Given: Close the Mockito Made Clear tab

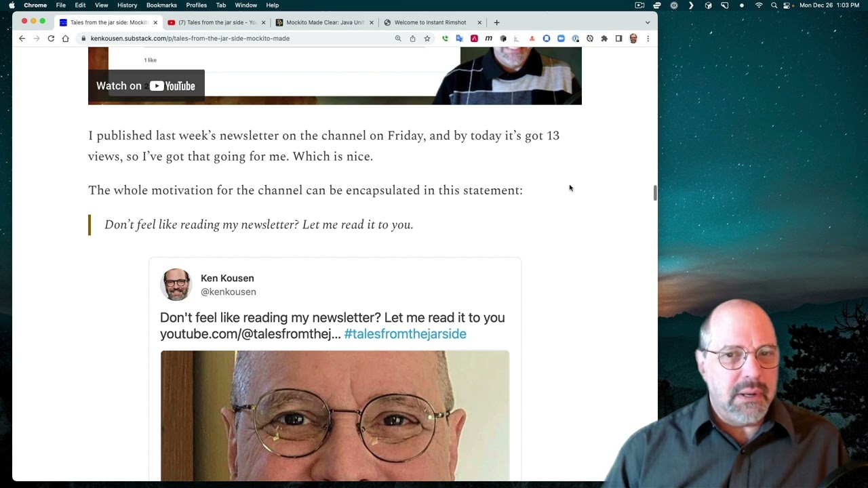Looking at the screenshot, I should [371, 22].
